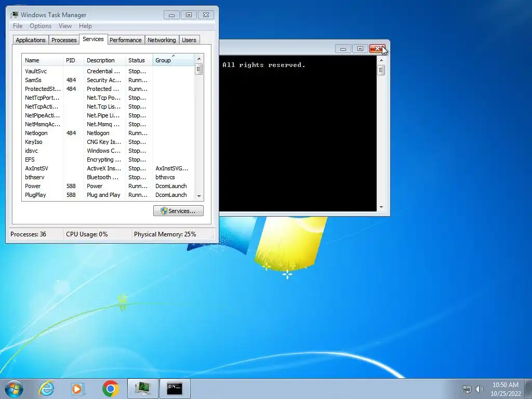Viewport: 532px width, 399px height.
Task: Click Command Prompt scroll down arrow
Action: click(x=381, y=207)
